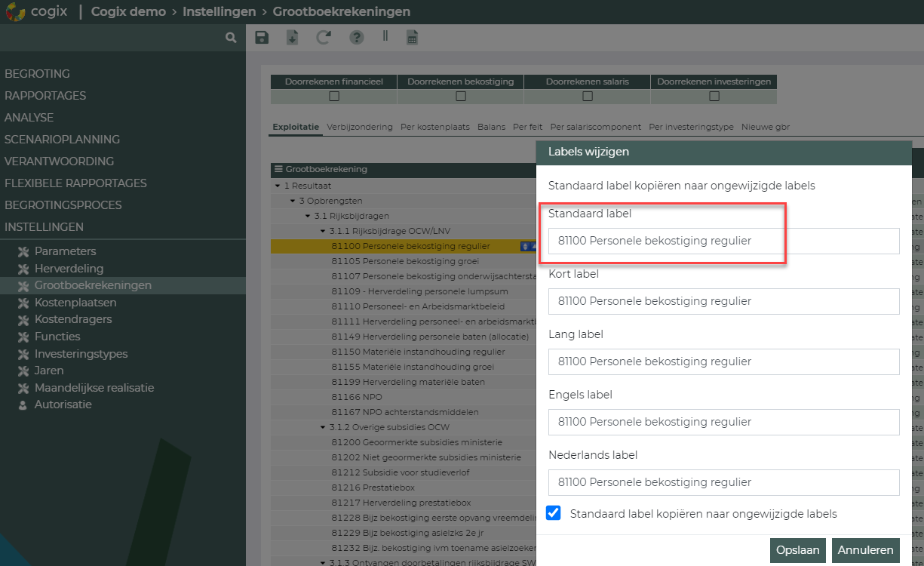Enable the Doorrekenen financieel checkbox
The image size is (924, 566).
pyautogui.click(x=334, y=96)
